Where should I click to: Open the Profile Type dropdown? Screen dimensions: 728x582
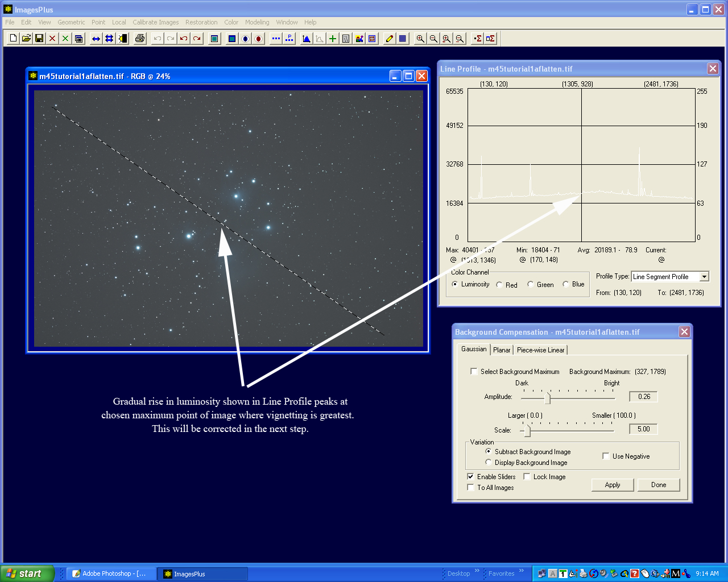tap(704, 277)
